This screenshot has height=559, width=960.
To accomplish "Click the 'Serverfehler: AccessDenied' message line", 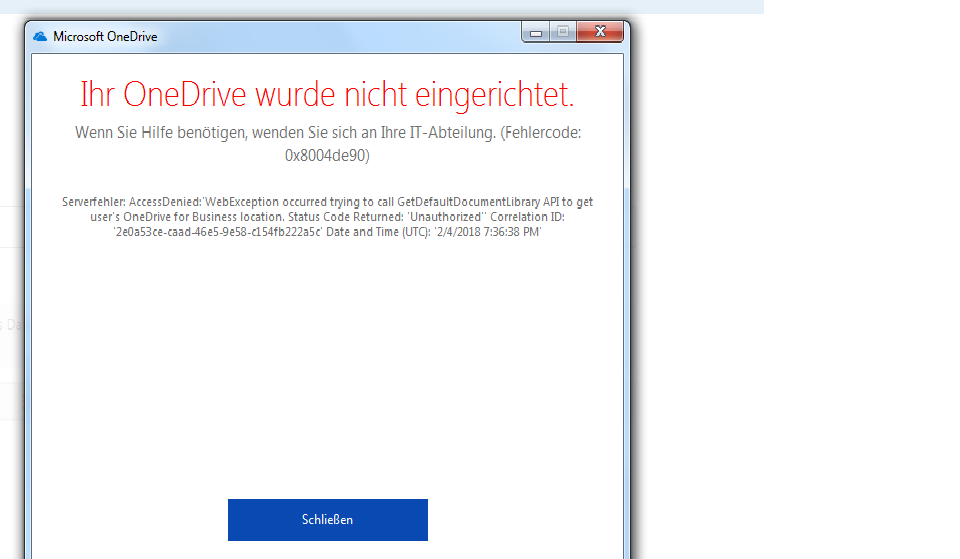I will (328, 202).
